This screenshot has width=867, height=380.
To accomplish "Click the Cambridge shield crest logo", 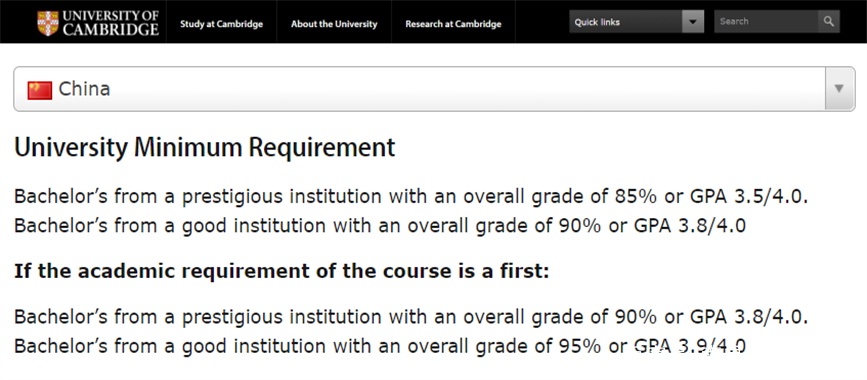I will [48, 23].
